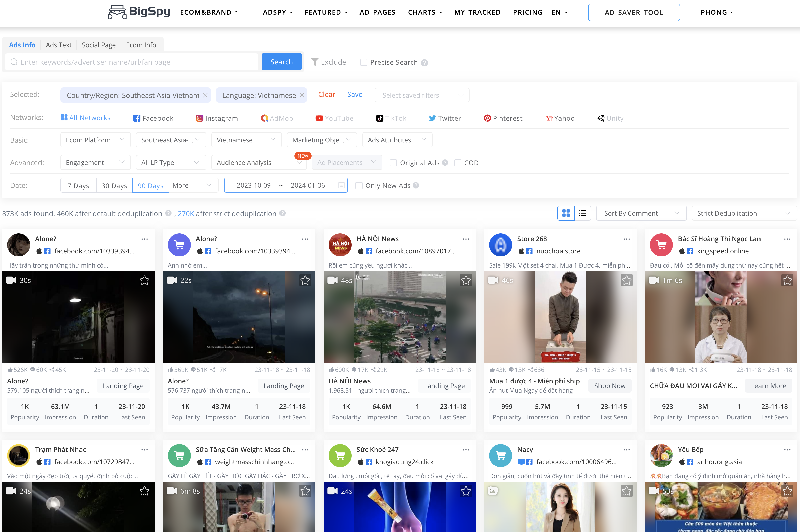Show Precise Search help tooltip
The image size is (800, 532).
[424, 62]
